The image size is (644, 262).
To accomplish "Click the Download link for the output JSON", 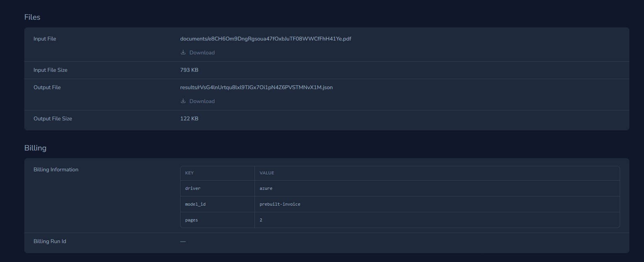I will [x=202, y=101].
